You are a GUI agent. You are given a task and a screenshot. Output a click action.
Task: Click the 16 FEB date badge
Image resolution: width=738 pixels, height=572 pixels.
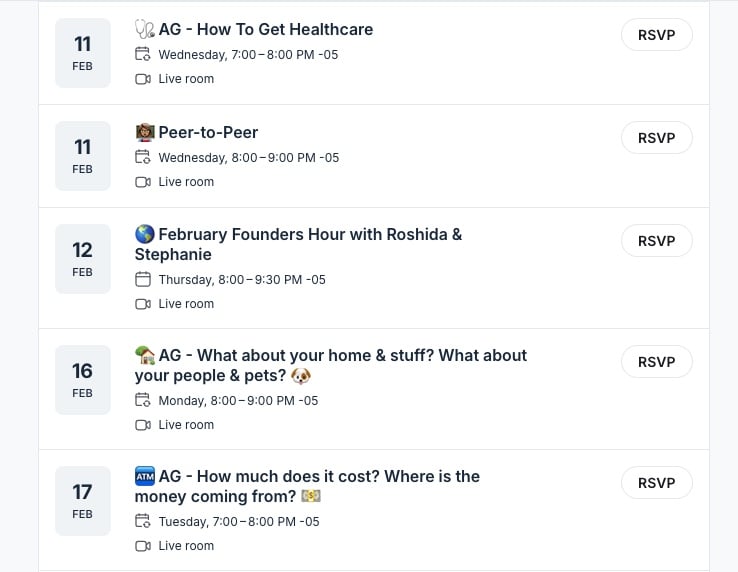tap(82, 380)
